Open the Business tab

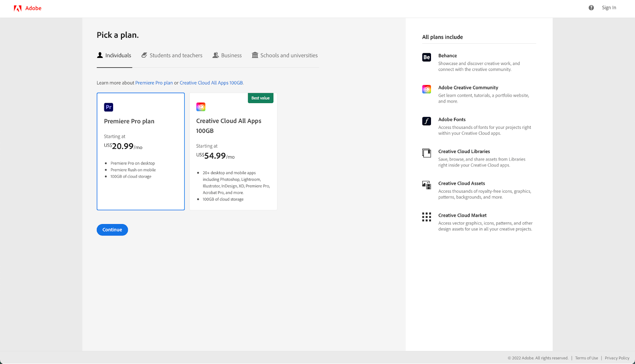(227, 56)
